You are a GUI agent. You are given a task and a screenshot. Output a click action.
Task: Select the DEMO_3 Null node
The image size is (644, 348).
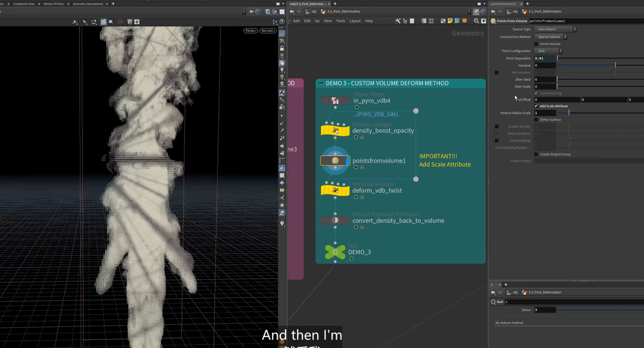tap(335, 252)
